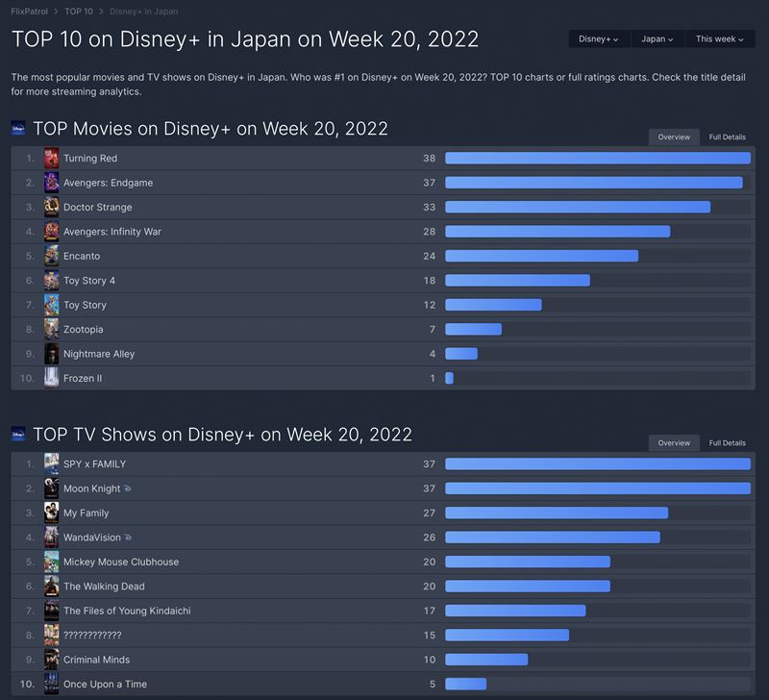Switch to Full Details tab for Movies
Image resolution: width=769 pixels, height=700 pixels.
(x=727, y=137)
